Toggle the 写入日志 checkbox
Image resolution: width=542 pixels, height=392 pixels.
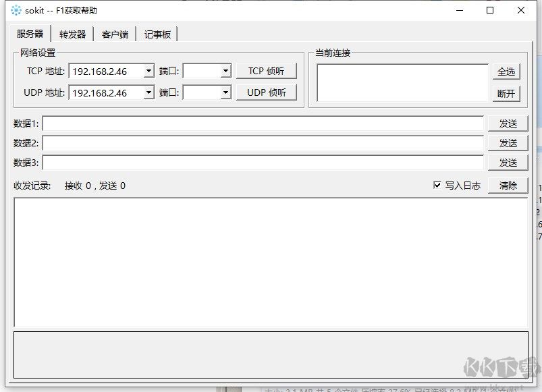click(437, 186)
